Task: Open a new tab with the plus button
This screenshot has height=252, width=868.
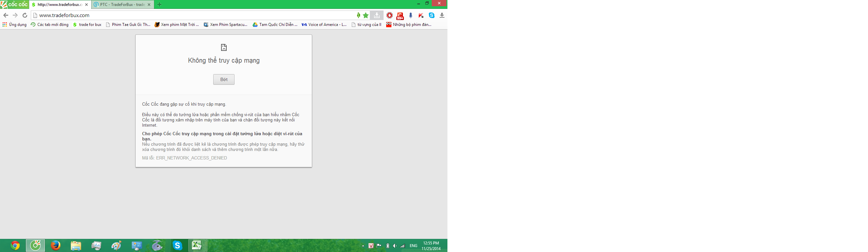Action: (x=160, y=5)
